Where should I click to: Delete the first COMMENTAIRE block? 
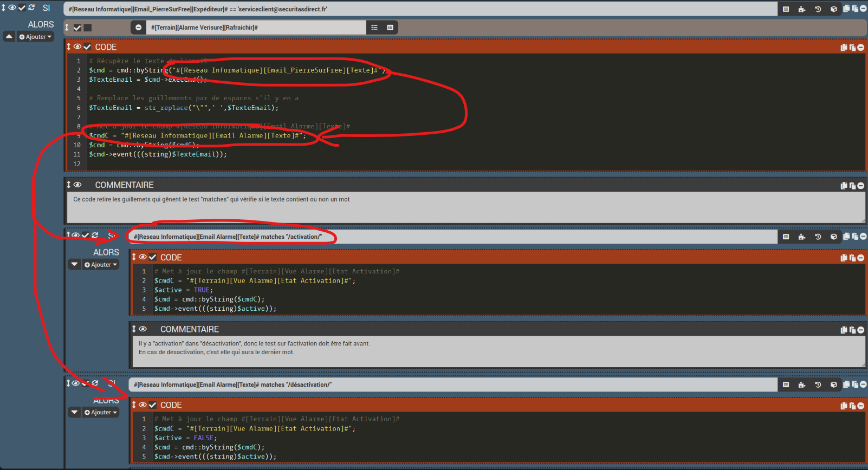pos(861,186)
